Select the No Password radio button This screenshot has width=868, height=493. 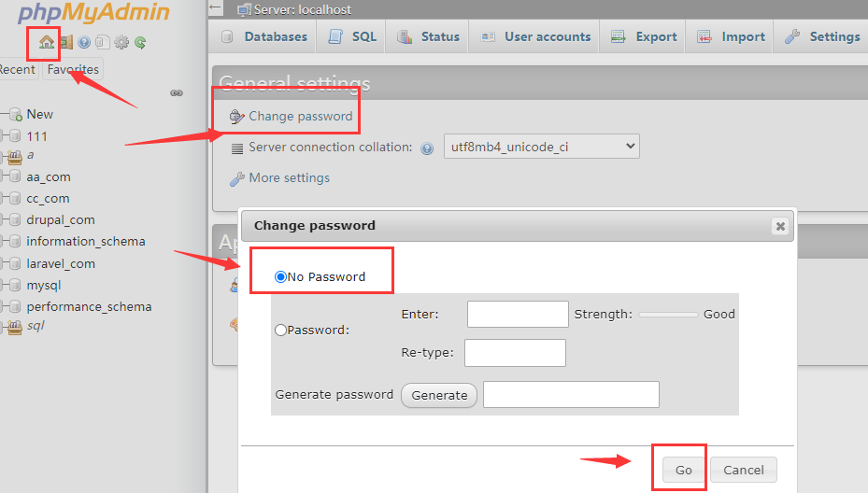pos(280,277)
